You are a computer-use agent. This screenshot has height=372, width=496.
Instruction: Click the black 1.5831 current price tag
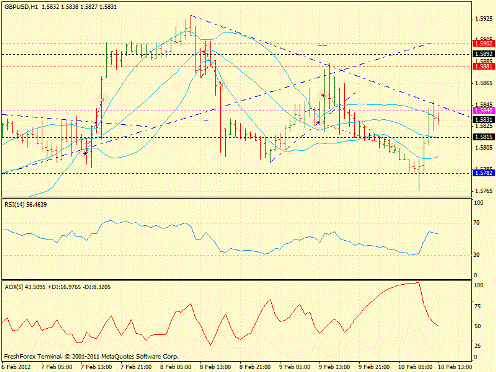click(x=483, y=119)
